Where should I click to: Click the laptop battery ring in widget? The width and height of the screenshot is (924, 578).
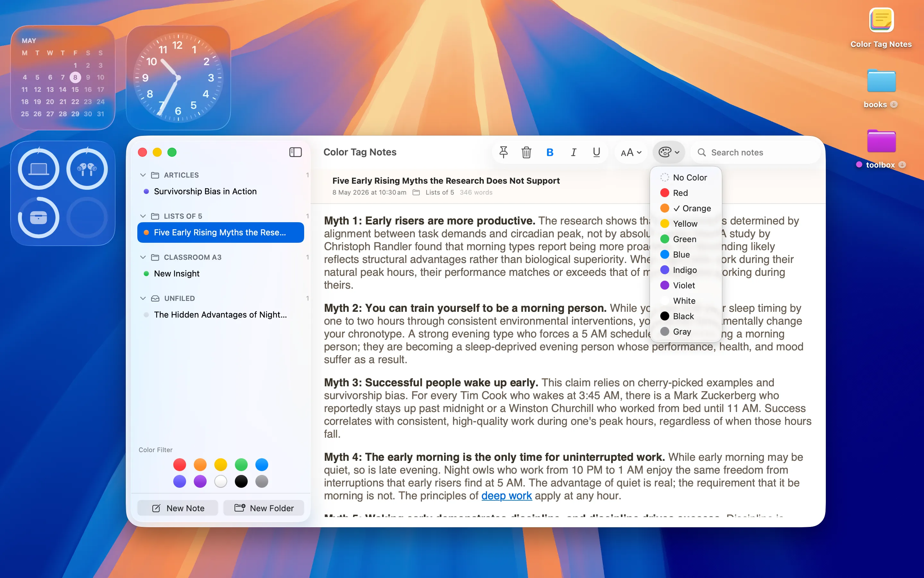pos(38,169)
